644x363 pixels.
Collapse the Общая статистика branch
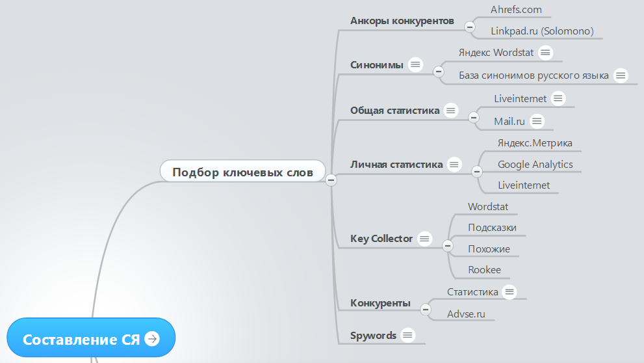click(x=474, y=118)
